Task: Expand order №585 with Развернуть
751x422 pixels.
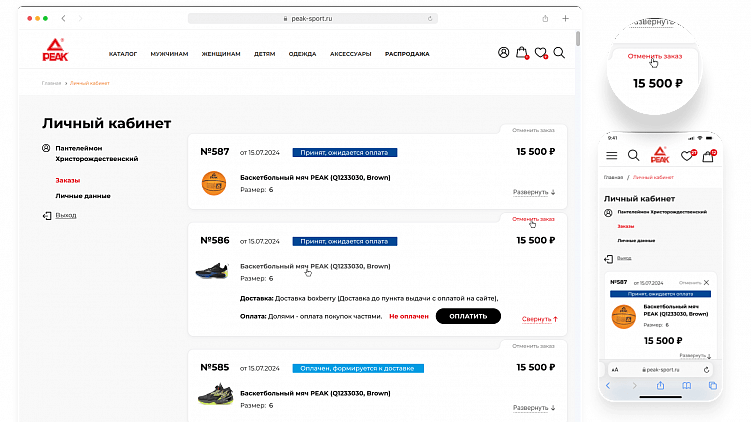Action: [x=534, y=407]
